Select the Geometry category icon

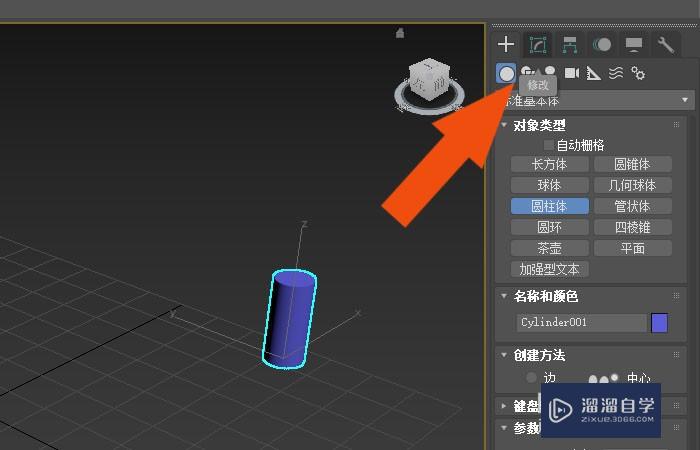(x=506, y=73)
